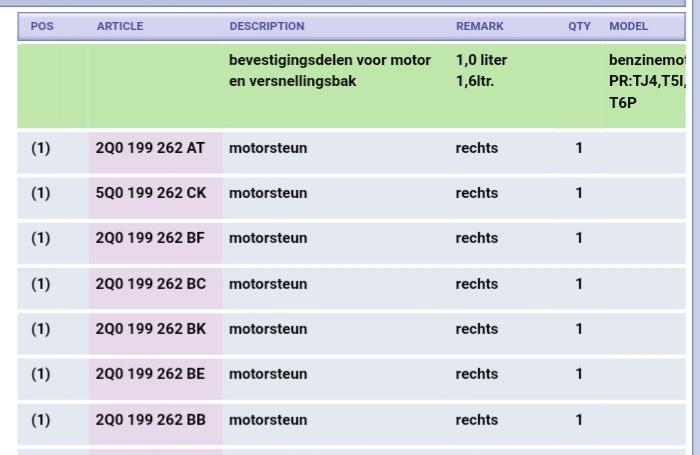
Task: Click motorsteun description for 2Q0 199 262 BK
Action: [x=268, y=329]
